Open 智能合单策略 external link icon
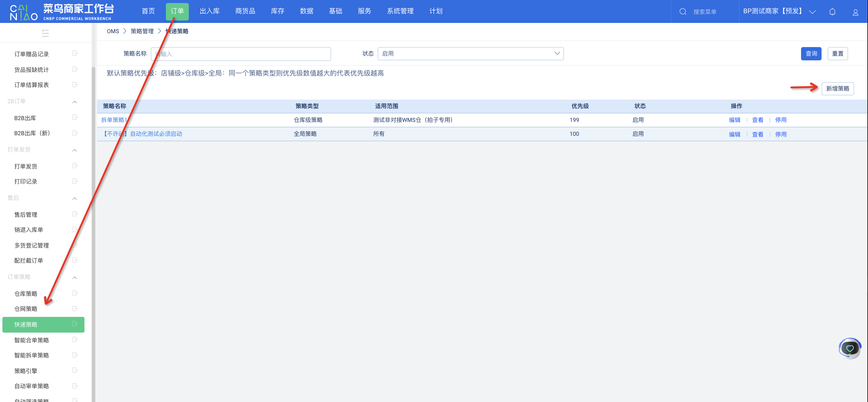 tap(75, 340)
